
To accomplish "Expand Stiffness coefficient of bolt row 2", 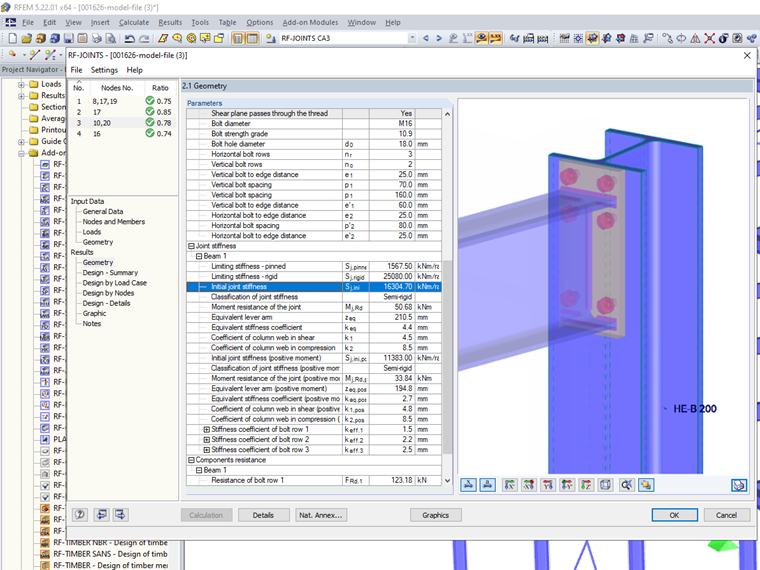I will pyautogui.click(x=206, y=440).
